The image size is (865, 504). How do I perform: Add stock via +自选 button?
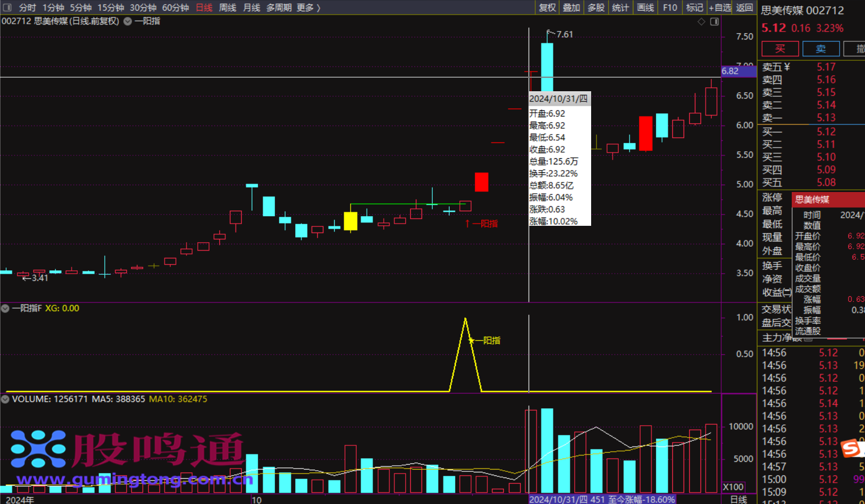(x=720, y=7)
